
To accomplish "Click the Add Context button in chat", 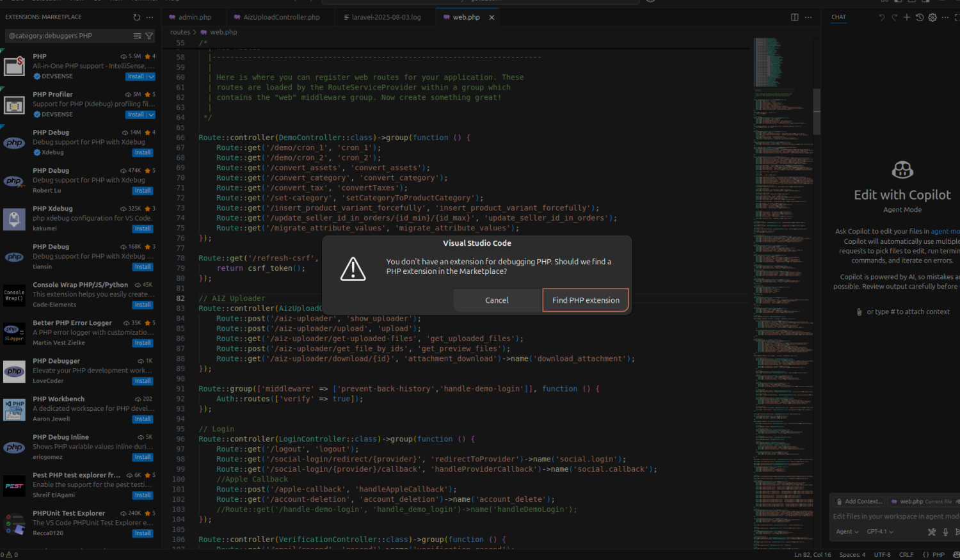I will (859, 501).
